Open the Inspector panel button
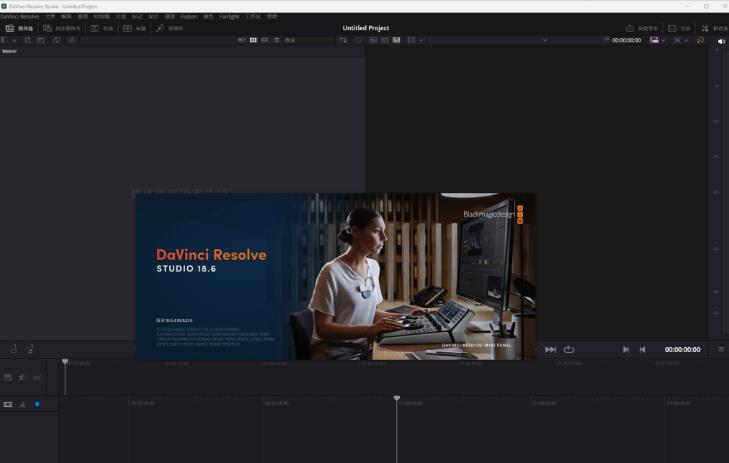Image resolution: width=729 pixels, height=463 pixels. (715, 28)
